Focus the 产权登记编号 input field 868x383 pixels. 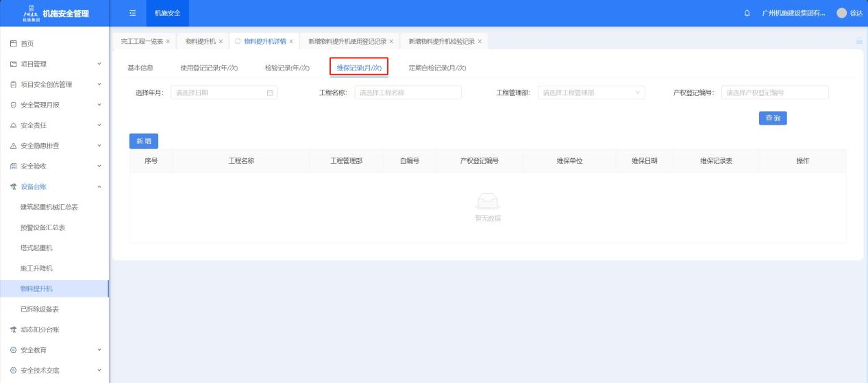pos(774,92)
